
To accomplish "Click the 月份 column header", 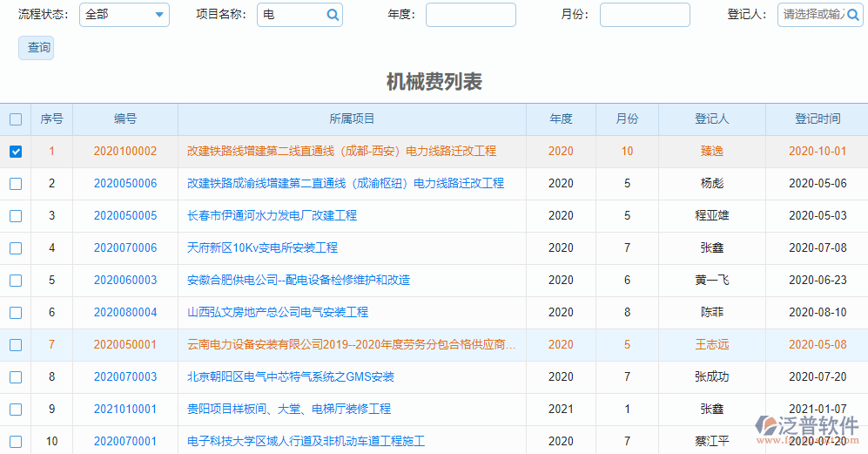I will 627,119.
